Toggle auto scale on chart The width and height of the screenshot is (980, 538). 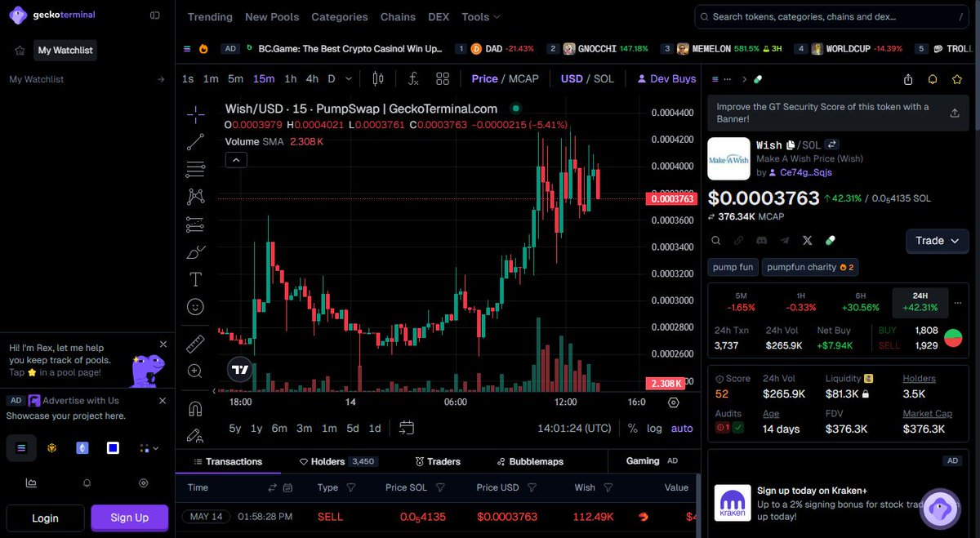(x=682, y=429)
